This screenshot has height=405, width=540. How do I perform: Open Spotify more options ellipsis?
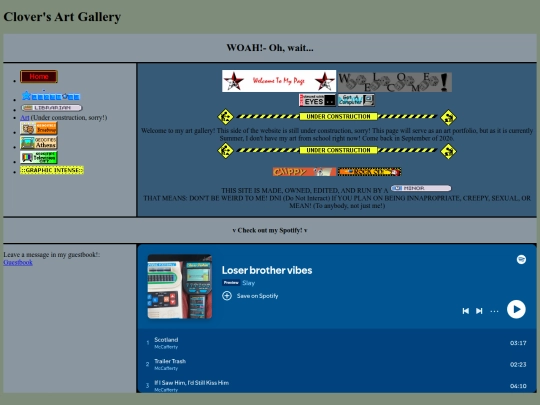tap(494, 311)
